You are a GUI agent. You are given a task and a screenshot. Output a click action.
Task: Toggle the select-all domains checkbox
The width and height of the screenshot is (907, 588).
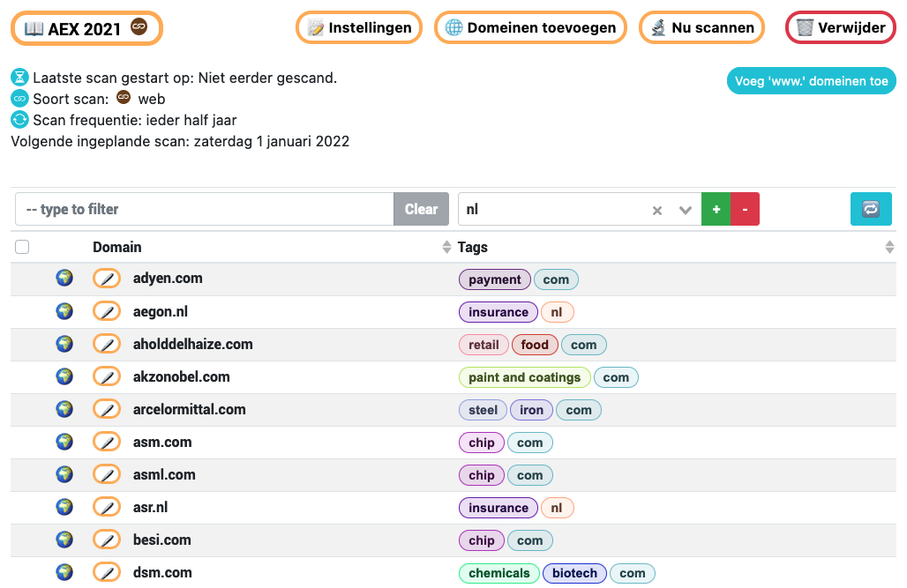coord(22,247)
